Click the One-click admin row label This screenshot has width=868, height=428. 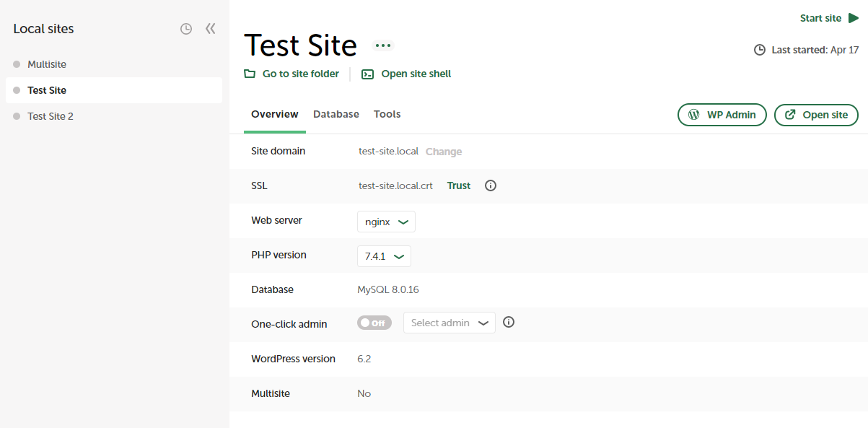click(289, 324)
